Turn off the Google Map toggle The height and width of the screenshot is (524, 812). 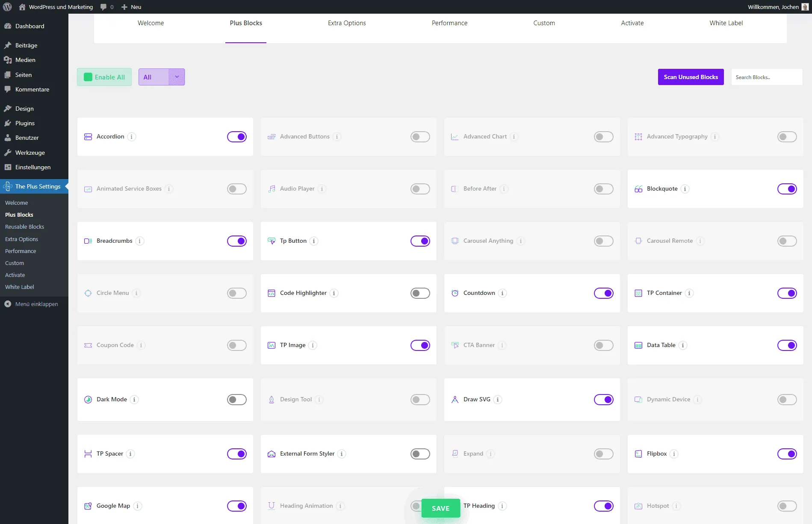tap(237, 506)
